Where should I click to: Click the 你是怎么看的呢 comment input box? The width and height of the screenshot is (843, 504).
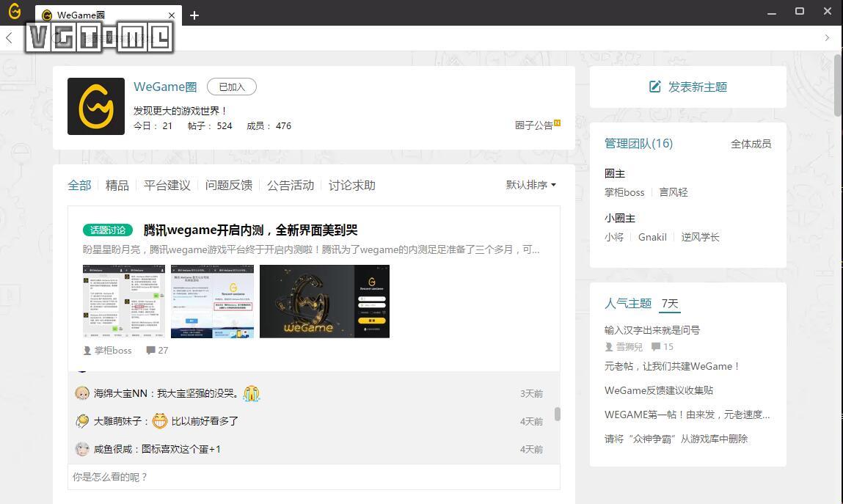(313, 476)
